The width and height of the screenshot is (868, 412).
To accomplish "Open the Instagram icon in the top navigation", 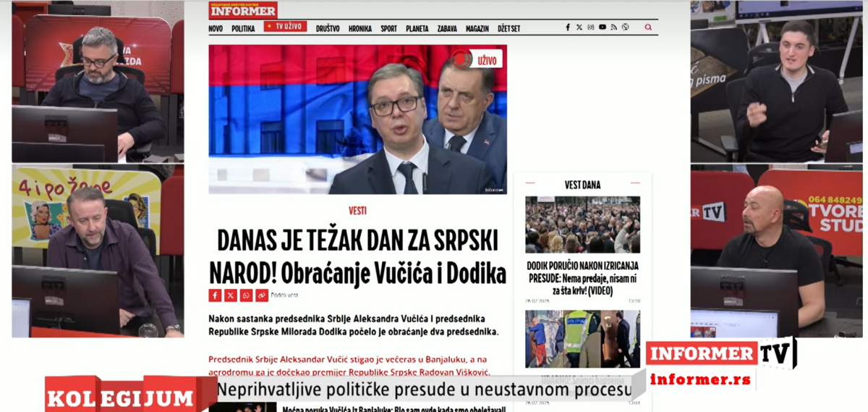I will pos(591,28).
